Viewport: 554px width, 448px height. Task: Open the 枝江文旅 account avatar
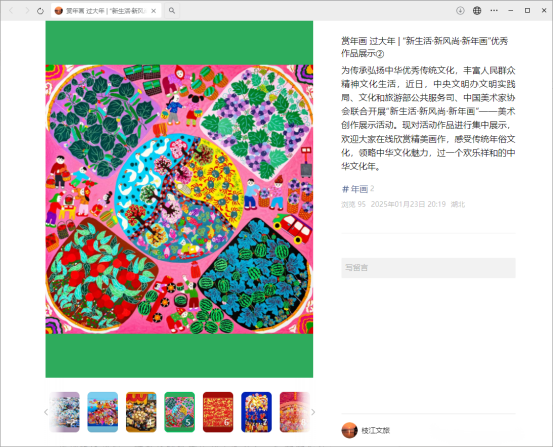tap(349, 430)
